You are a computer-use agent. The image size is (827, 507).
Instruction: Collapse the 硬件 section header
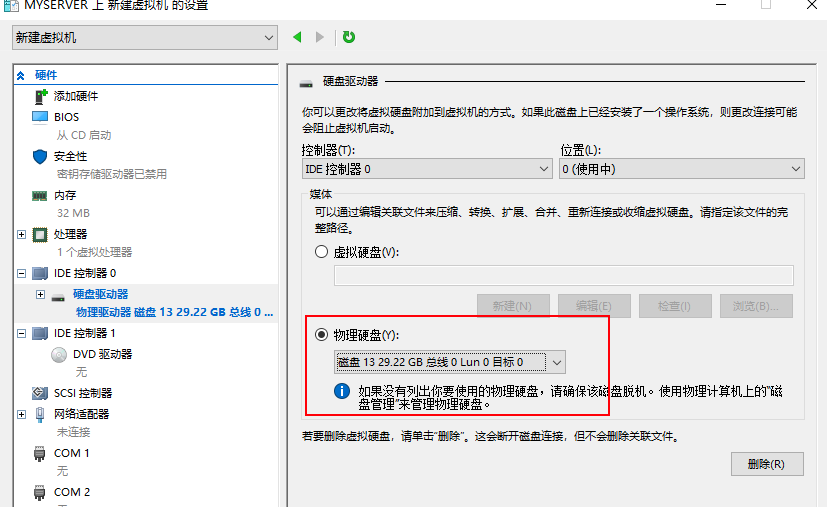click(x=21, y=75)
